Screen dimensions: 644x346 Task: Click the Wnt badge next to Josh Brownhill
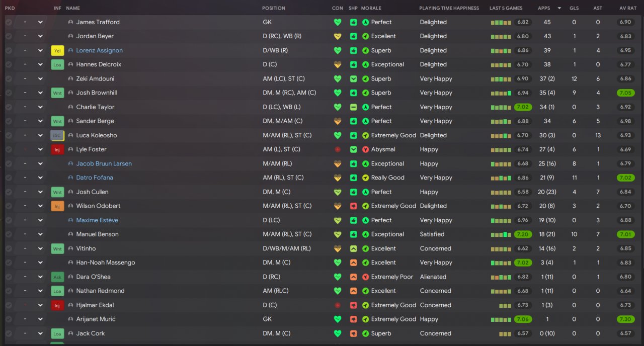coord(57,93)
